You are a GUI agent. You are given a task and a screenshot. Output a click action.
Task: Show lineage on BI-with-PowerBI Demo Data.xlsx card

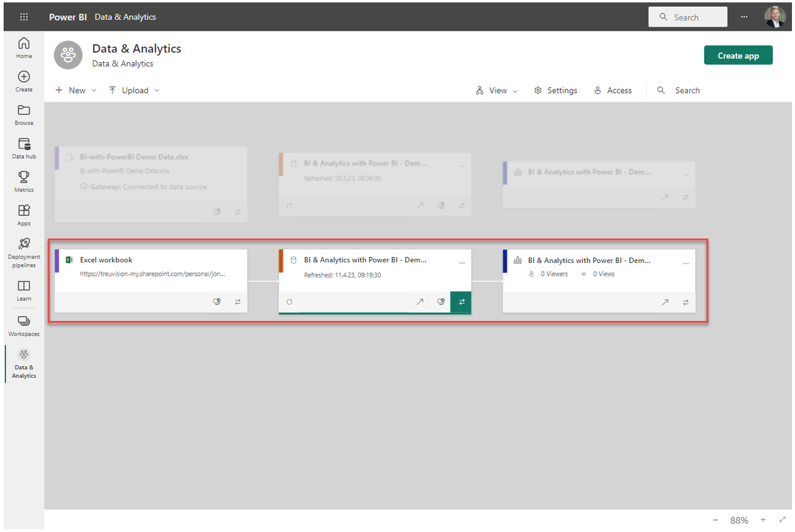238,212
